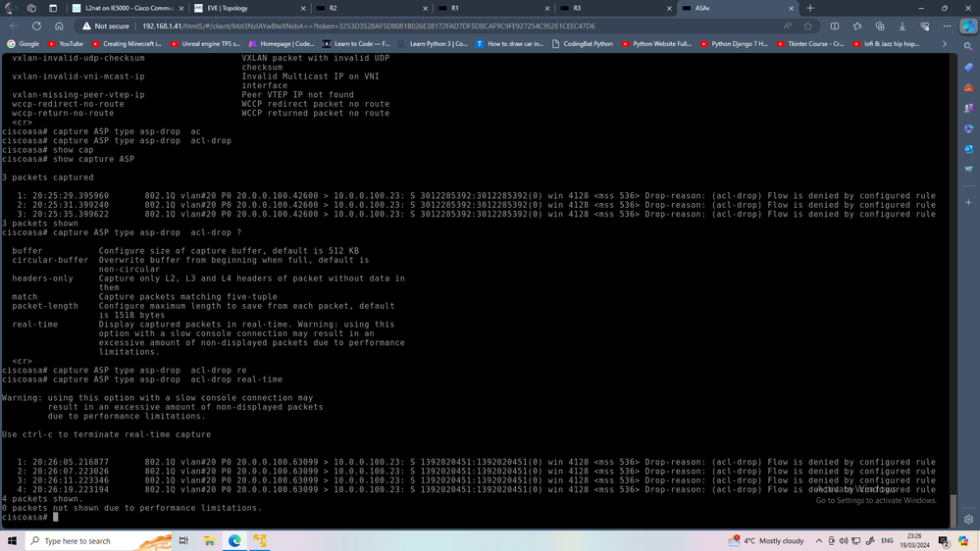The width and height of the screenshot is (980, 551).
Task: Open Python Django 7 H bookmark
Action: (734, 44)
